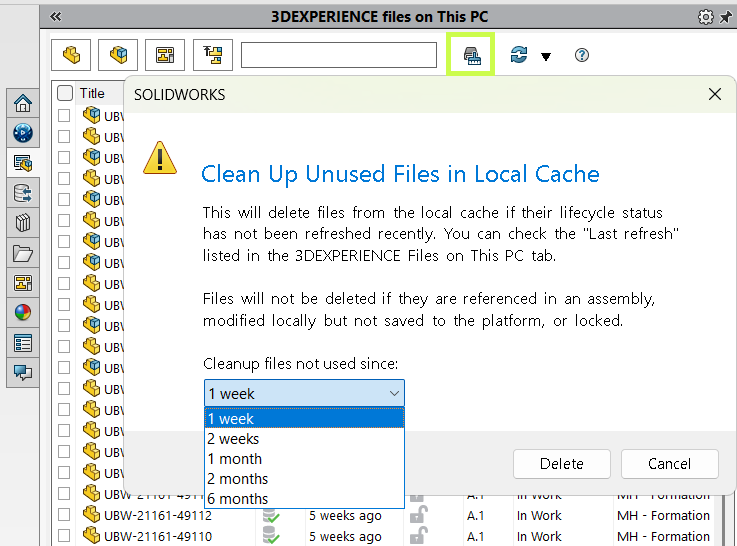Open the help question mark icon
737x546 pixels.
(581, 55)
